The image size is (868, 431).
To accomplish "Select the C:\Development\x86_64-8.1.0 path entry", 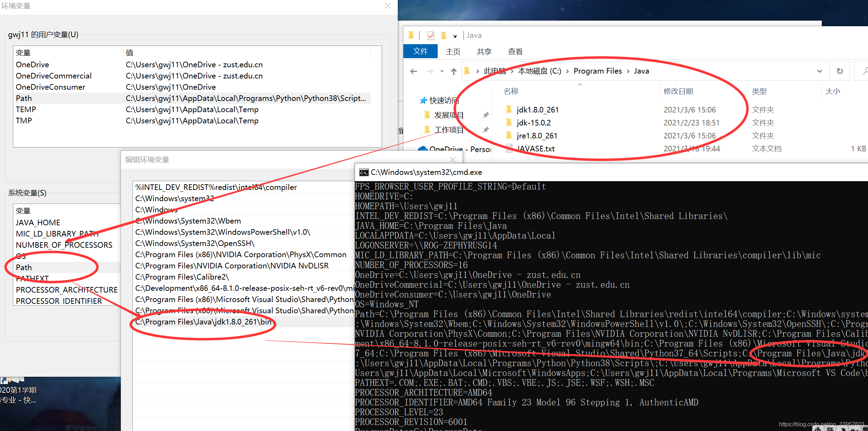I will pyautogui.click(x=244, y=288).
